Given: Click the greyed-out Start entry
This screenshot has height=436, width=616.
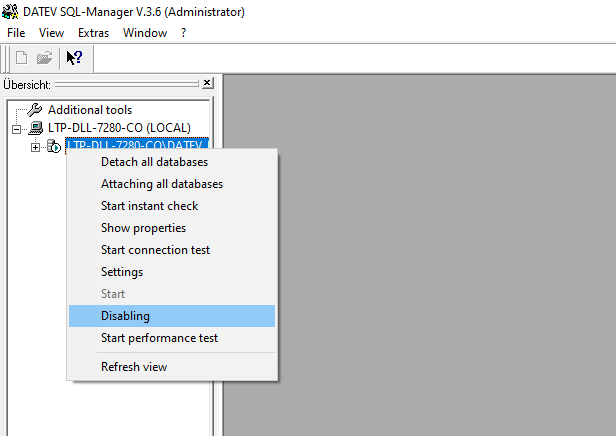Looking at the screenshot, I should (172, 294).
